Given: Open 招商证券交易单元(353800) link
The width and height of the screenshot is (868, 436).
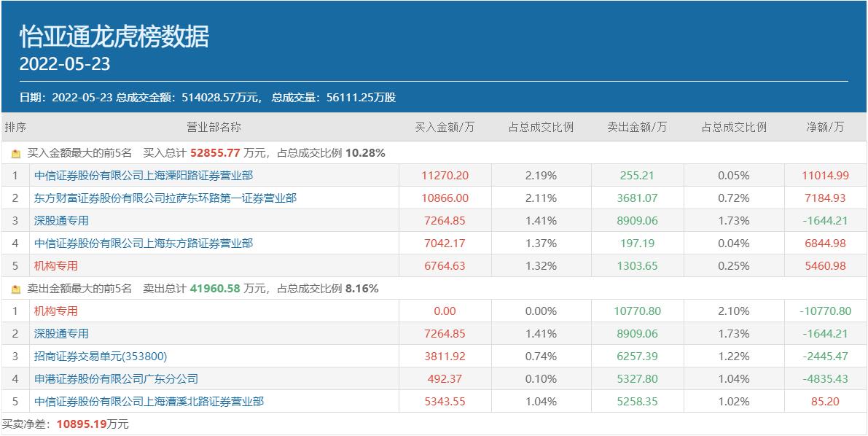Looking at the screenshot, I should 100,357.
